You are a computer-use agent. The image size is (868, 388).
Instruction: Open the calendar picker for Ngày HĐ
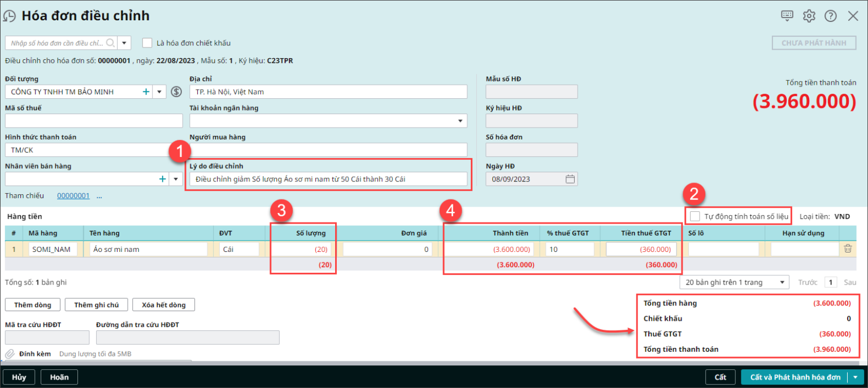(570, 179)
